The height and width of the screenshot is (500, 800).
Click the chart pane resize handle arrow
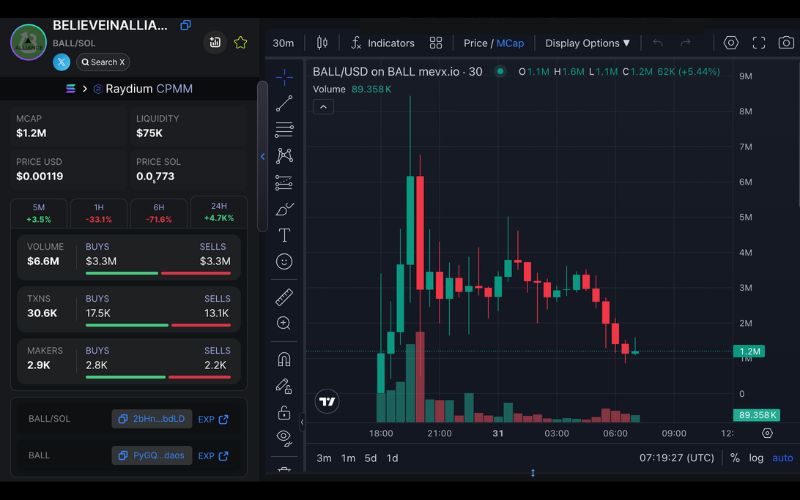coord(533,473)
